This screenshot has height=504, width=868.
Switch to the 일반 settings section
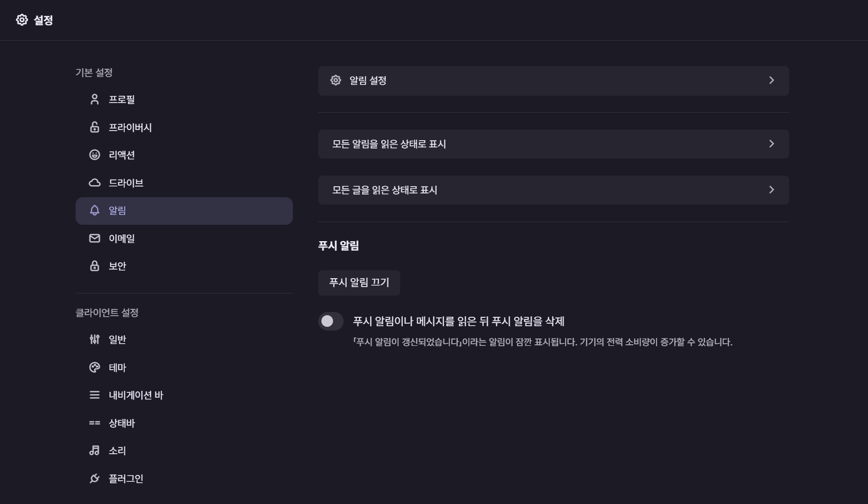point(116,340)
